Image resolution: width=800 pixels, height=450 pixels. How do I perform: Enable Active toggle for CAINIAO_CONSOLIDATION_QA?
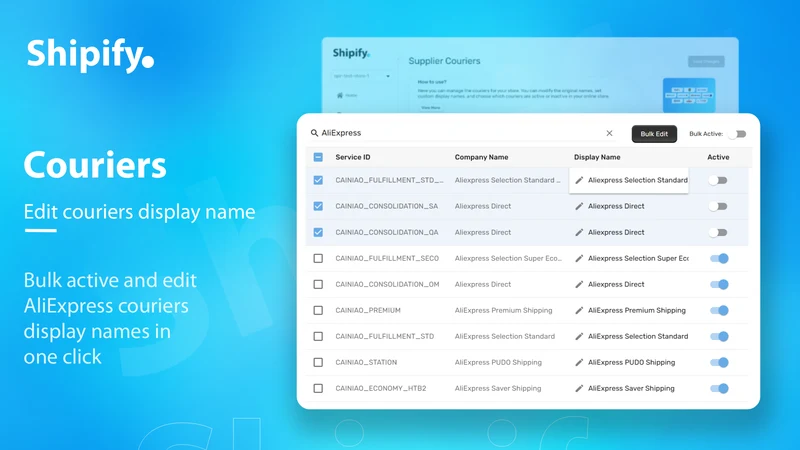tap(718, 232)
